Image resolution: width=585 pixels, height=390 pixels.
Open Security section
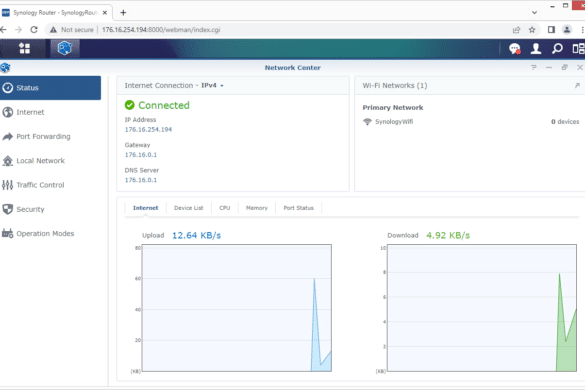[x=50, y=209]
